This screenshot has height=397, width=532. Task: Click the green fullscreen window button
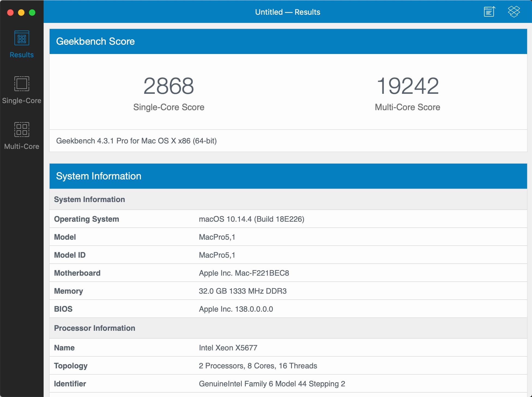coord(32,13)
